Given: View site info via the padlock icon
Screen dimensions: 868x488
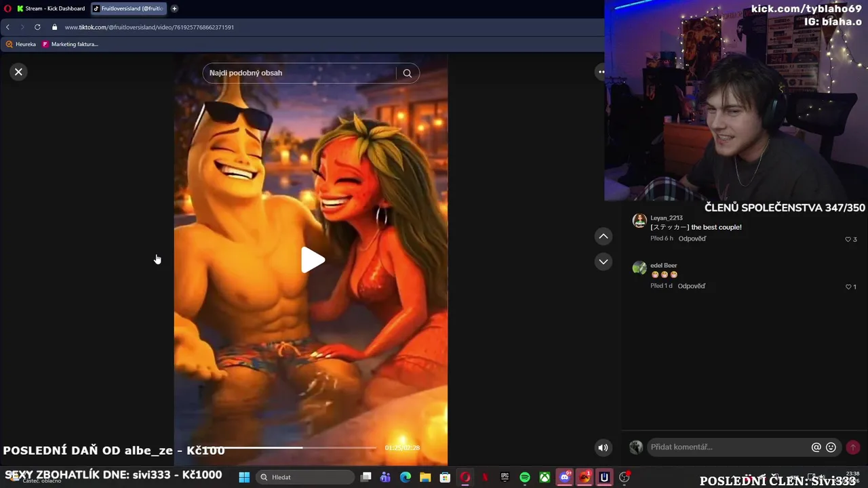Looking at the screenshot, I should (54, 27).
